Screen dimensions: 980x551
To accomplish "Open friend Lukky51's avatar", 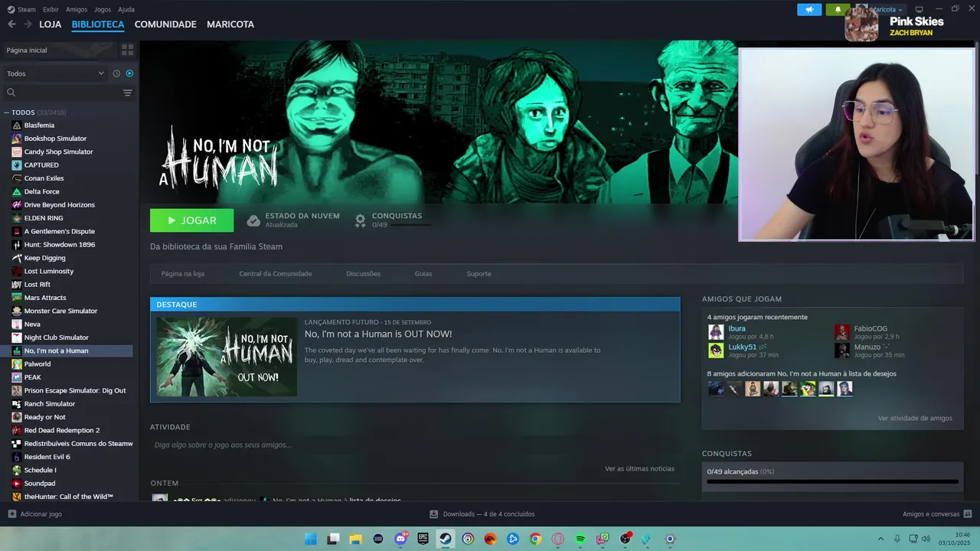I will coord(716,350).
